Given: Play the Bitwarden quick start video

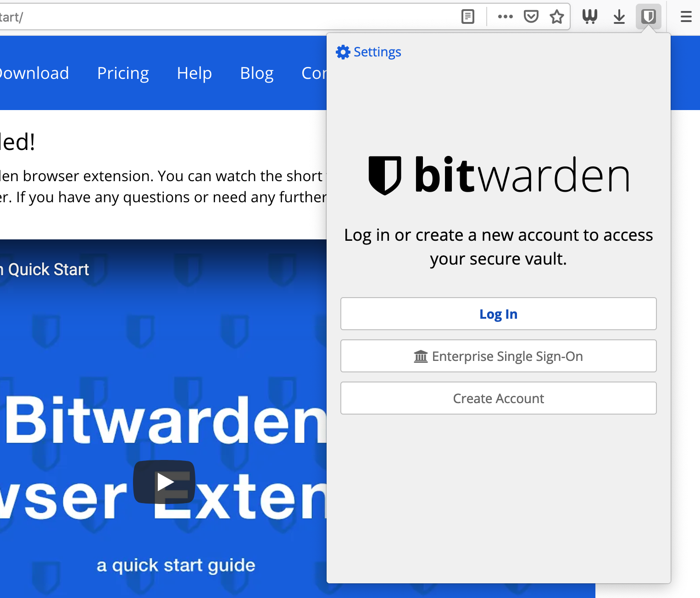Looking at the screenshot, I should pos(164,482).
